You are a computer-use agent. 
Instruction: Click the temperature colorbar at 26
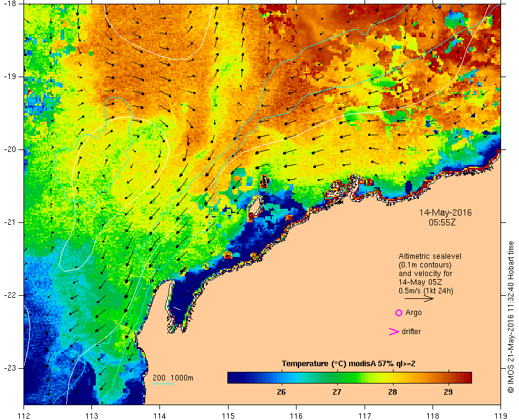click(x=281, y=377)
